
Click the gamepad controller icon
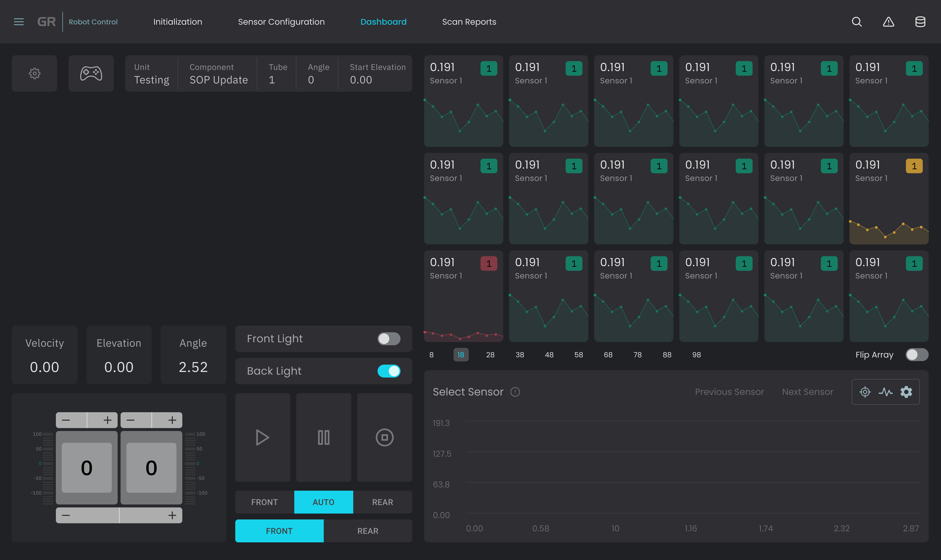point(91,74)
